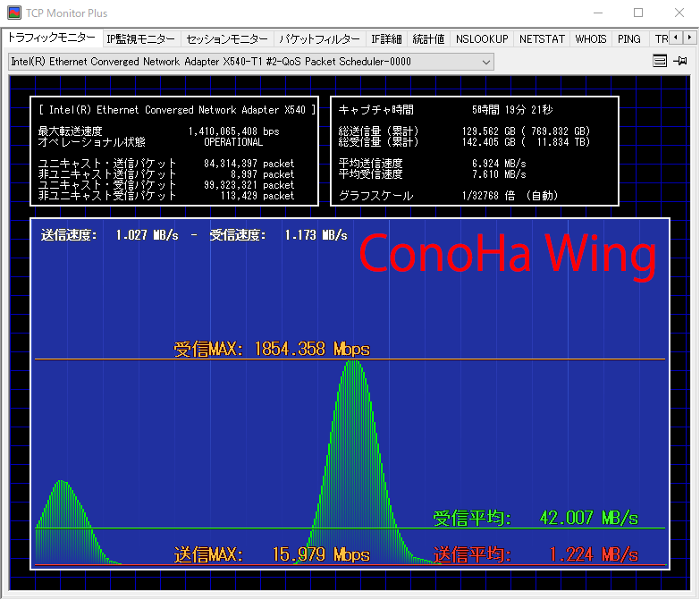700x600 pixels.
Task: Click the partially visible TR tab
Action: pos(660,39)
